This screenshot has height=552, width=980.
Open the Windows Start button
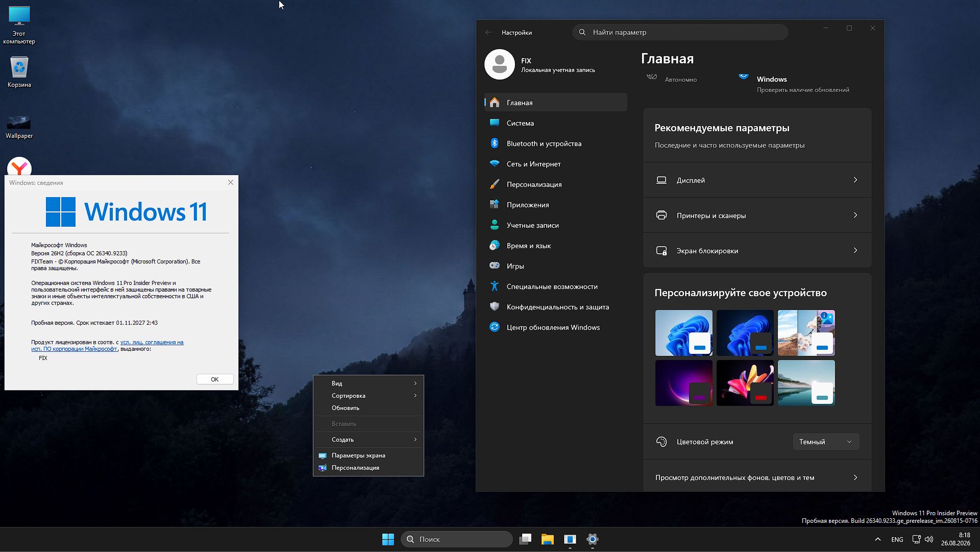388,539
